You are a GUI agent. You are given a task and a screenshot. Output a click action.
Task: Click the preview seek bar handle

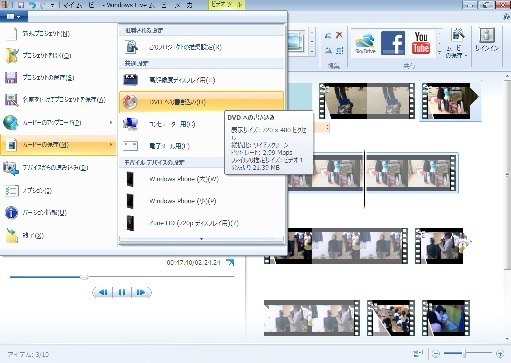point(84,277)
